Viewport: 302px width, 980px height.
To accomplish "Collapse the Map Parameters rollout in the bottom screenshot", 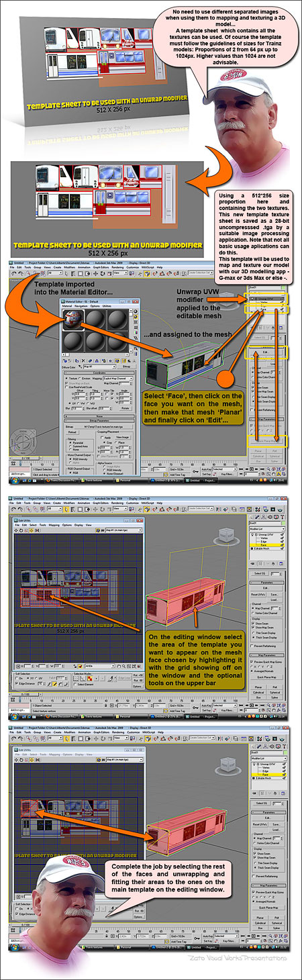I will coord(268,885).
